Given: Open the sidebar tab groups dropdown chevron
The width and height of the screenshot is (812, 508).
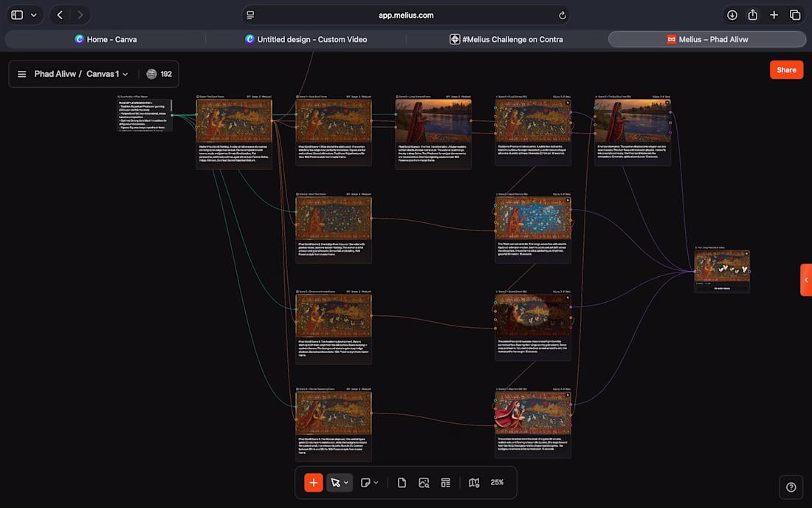Looking at the screenshot, I should [x=34, y=15].
